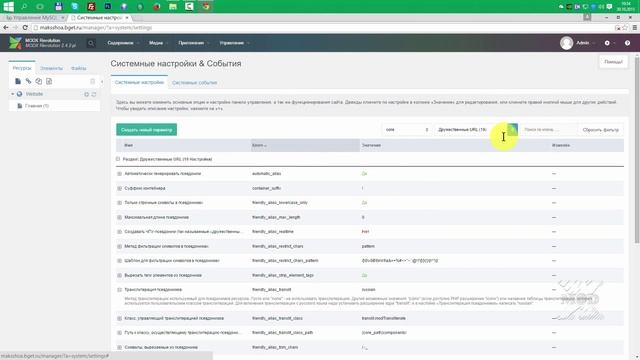Image resolution: width=640 pixels, height=360 pixels.
Task: Click the pattern value of friendly_alias_restrict_chars
Action: (368, 247)
